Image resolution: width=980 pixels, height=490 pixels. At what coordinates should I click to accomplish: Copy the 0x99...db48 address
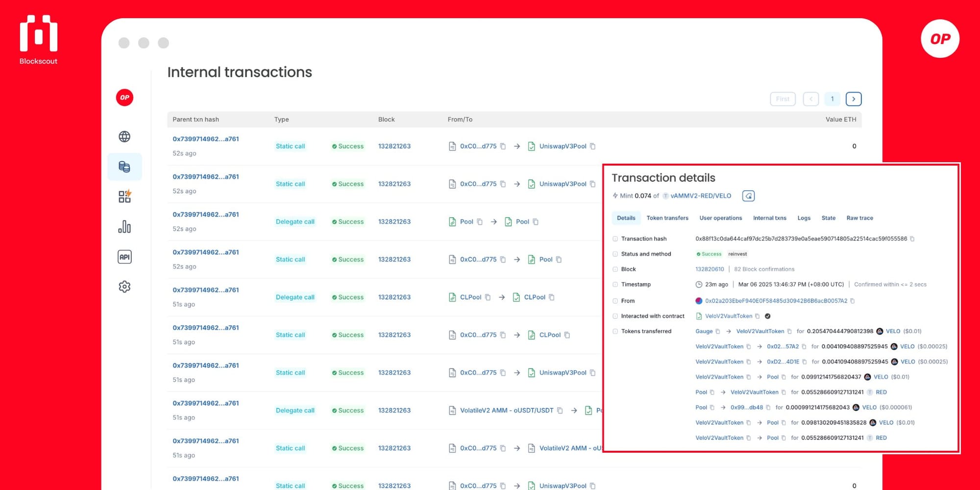[x=768, y=407]
